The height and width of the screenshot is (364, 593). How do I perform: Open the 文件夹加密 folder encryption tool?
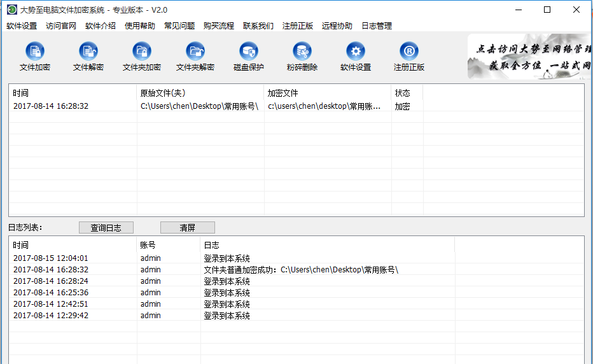point(142,52)
